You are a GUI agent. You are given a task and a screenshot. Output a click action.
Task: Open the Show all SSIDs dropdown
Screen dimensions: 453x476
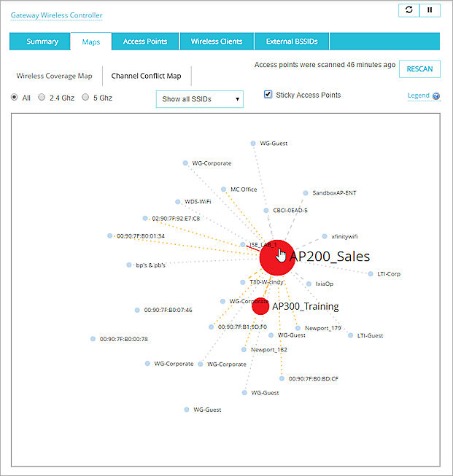point(199,99)
